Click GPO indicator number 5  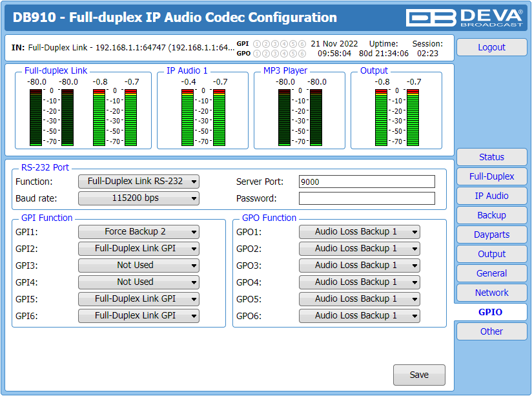point(293,54)
